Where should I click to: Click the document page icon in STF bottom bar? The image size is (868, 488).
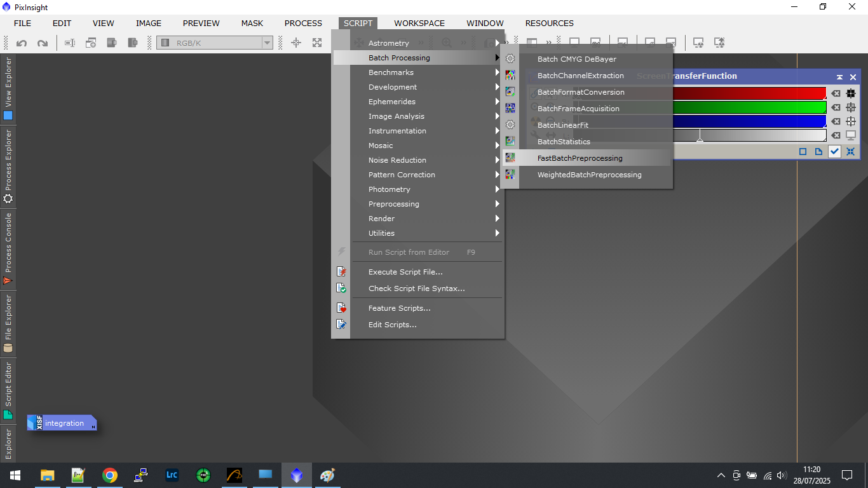(818, 152)
